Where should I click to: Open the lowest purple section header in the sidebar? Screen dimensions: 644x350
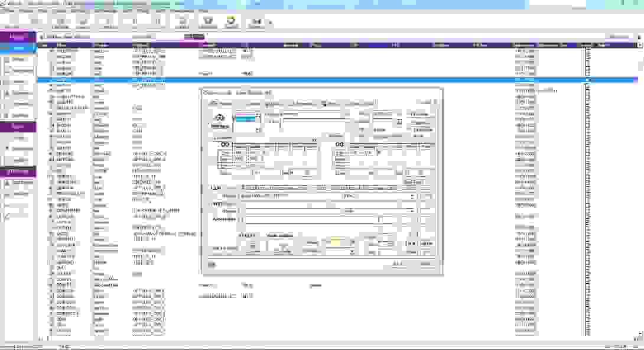point(18,171)
